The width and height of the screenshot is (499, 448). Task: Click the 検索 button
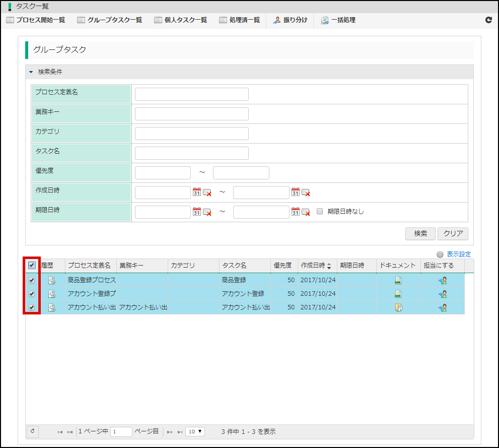420,234
